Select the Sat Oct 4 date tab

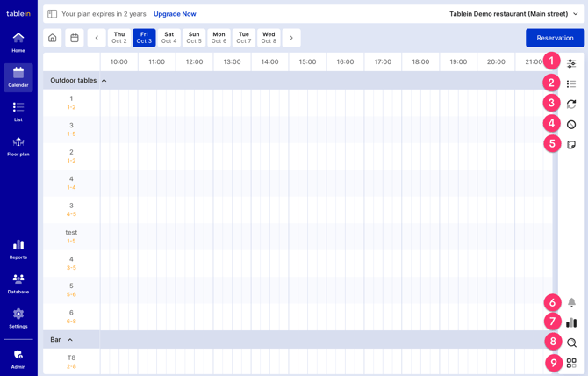click(x=169, y=38)
